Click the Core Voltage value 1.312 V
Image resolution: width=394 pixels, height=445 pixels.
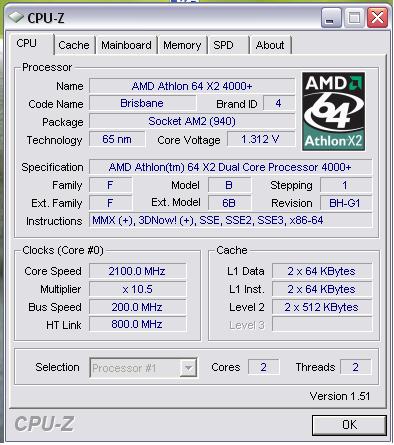tap(261, 139)
